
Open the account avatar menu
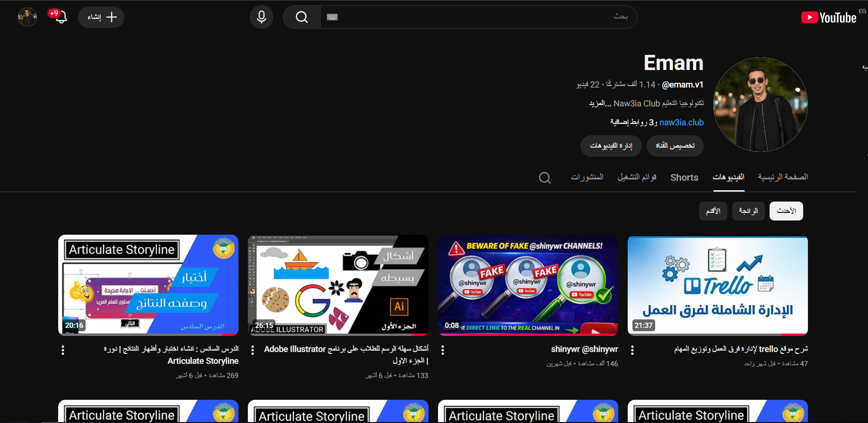[27, 18]
